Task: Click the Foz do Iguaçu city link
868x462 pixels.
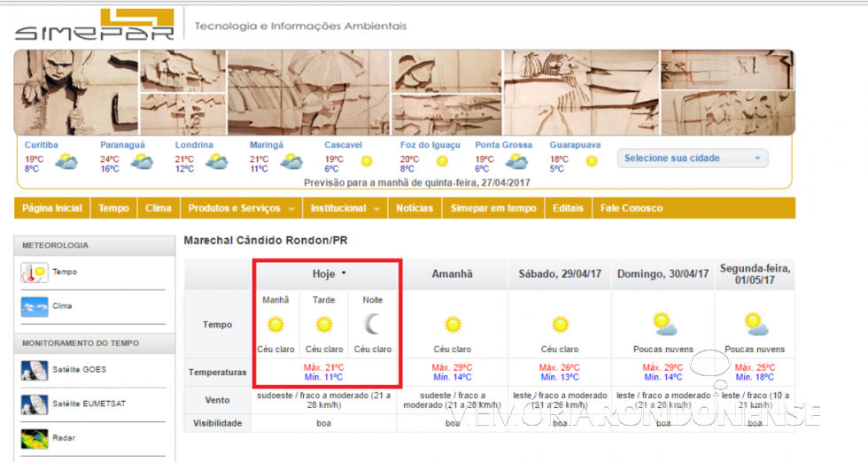Action: click(430, 145)
